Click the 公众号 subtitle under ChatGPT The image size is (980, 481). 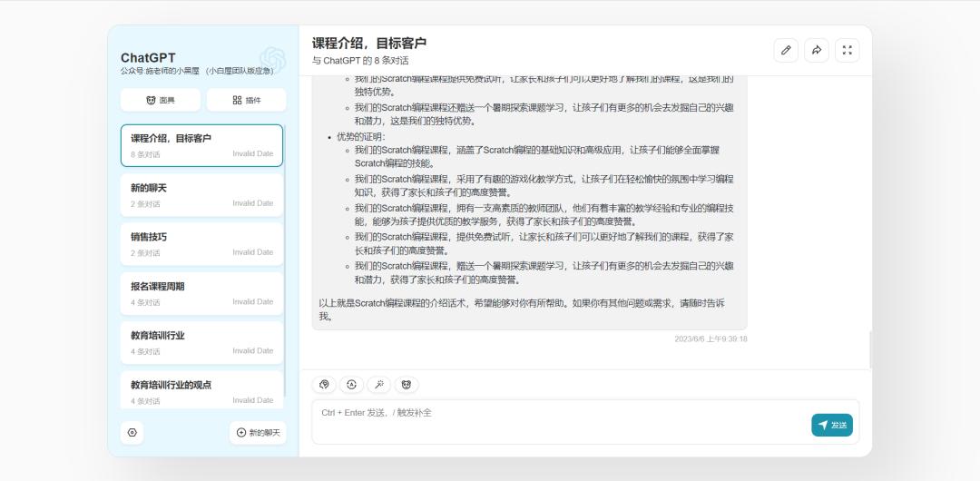pos(198,72)
